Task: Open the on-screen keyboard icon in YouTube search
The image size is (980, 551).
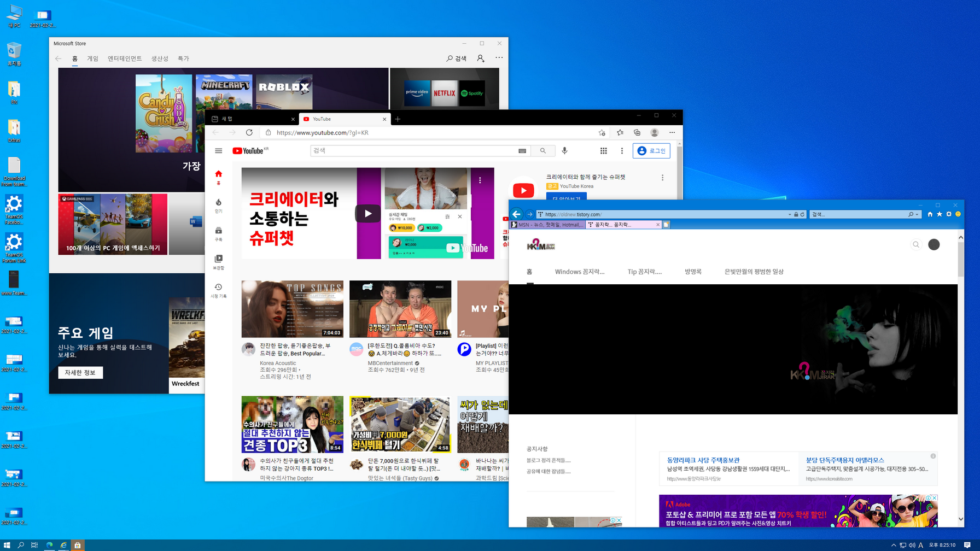Action: tap(522, 151)
